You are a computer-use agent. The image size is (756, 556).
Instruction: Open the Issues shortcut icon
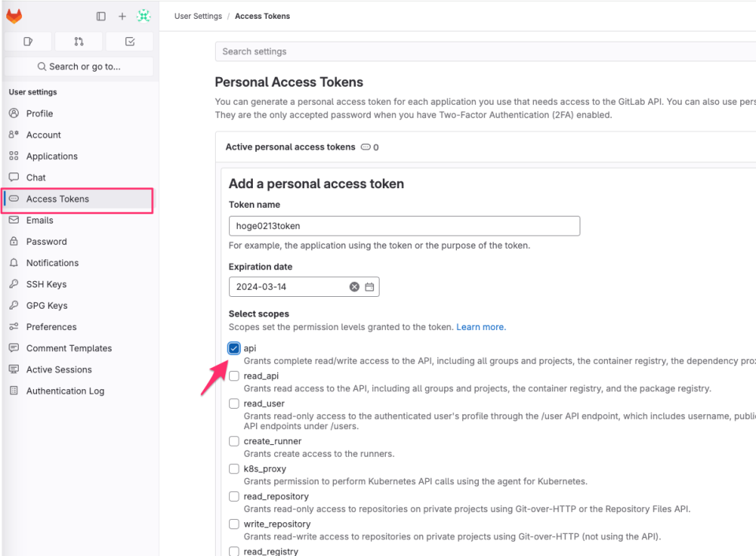pos(28,41)
